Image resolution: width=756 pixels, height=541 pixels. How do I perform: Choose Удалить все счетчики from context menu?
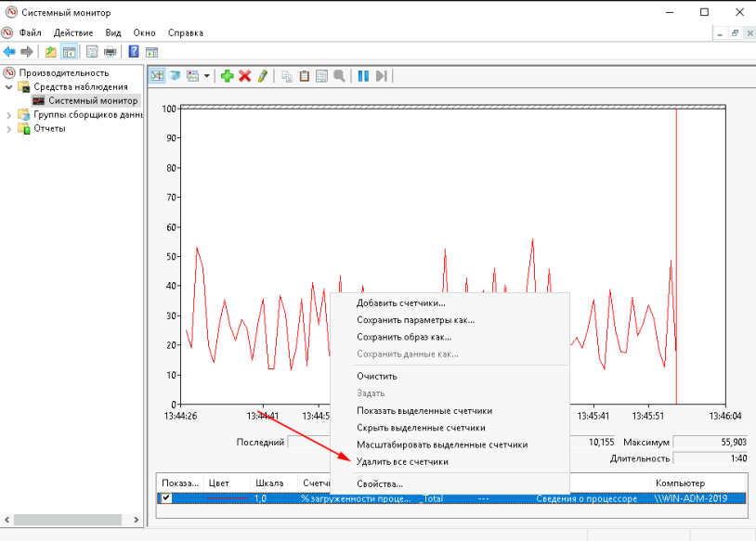pos(402,461)
